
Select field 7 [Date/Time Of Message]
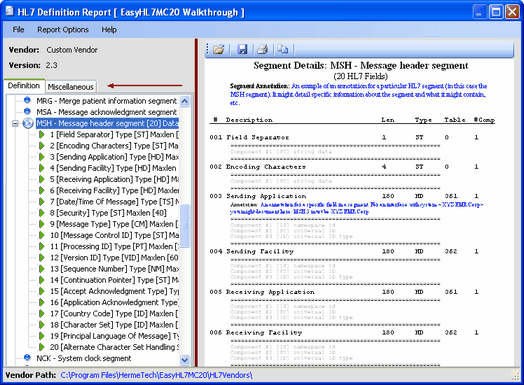pyautogui.click(x=114, y=202)
